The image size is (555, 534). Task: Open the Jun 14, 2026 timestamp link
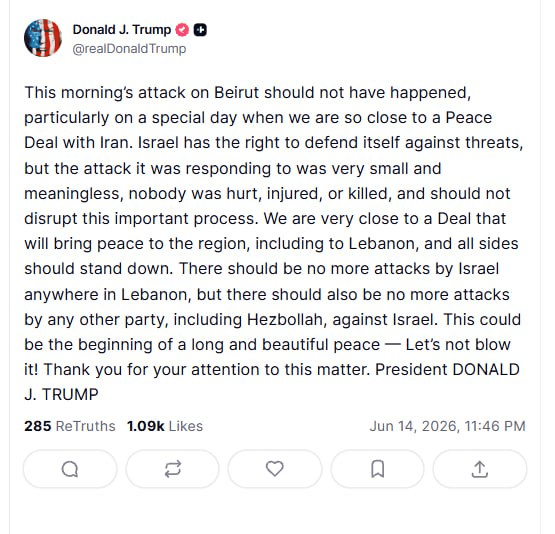pos(448,426)
